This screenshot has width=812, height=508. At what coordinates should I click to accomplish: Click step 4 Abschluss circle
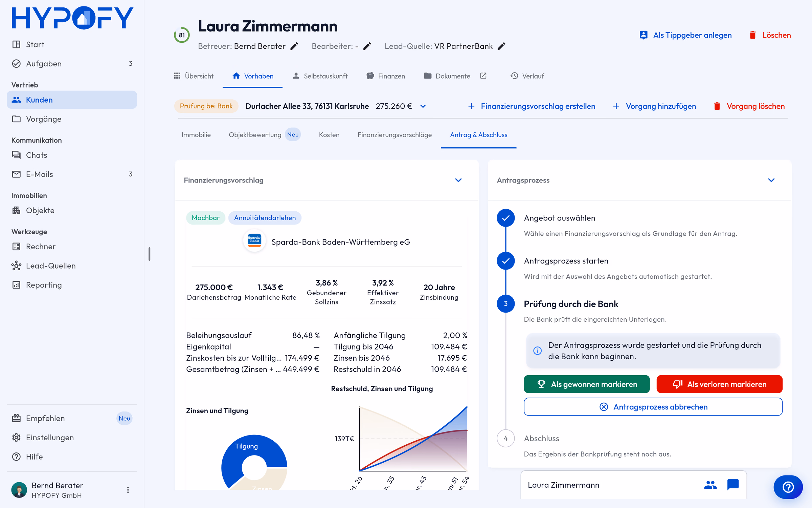[505, 438]
